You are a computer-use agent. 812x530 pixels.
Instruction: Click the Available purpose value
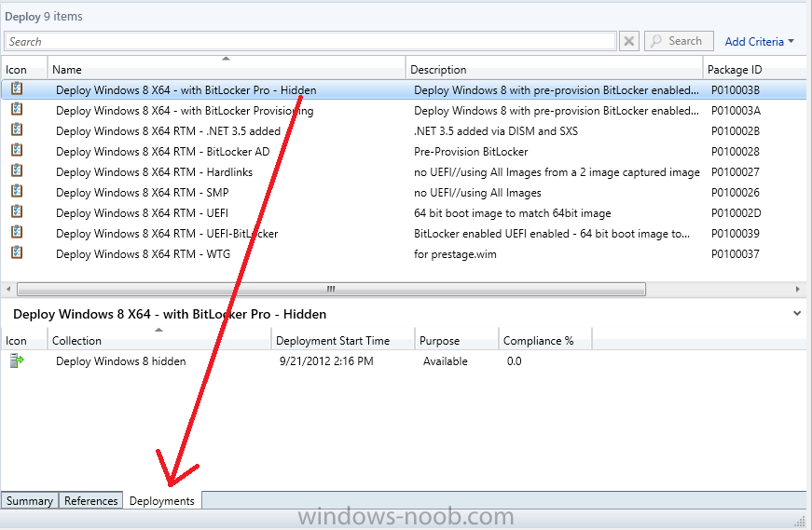(445, 361)
